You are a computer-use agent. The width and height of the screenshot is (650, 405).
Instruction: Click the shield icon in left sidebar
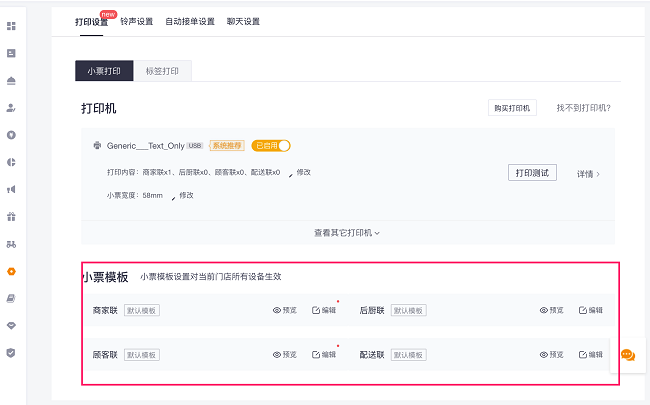[11, 352]
